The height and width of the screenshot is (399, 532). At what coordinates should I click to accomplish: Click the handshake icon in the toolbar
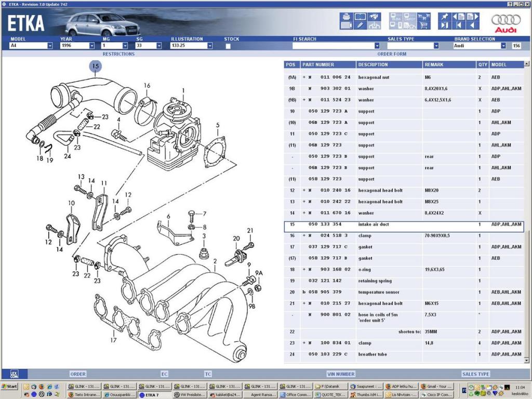click(x=374, y=17)
